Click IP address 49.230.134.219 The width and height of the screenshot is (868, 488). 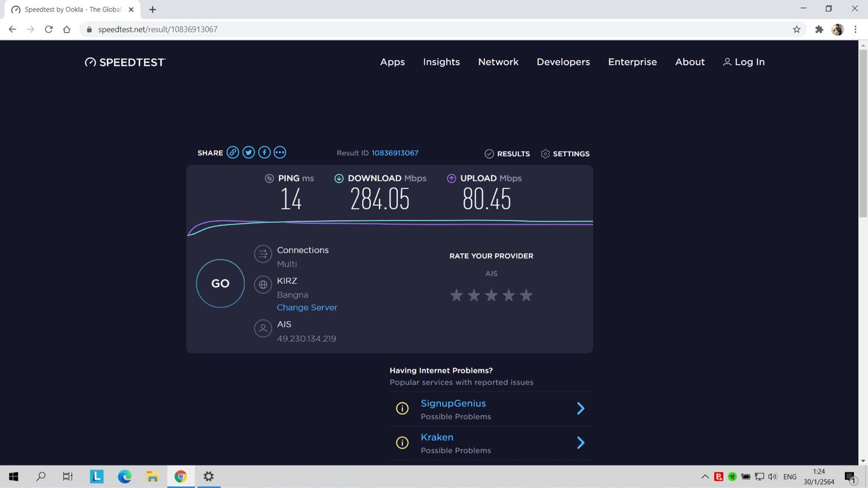(306, 339)
